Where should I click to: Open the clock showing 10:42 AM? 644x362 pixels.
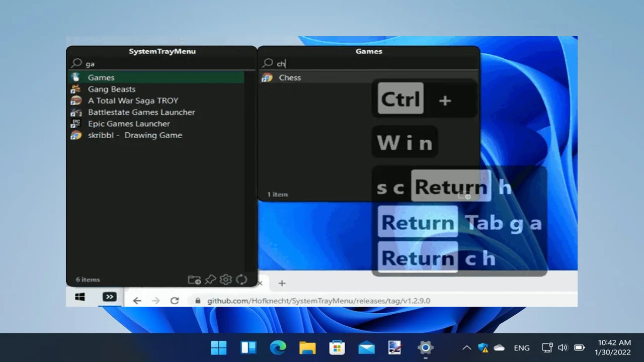click(613, 347)
